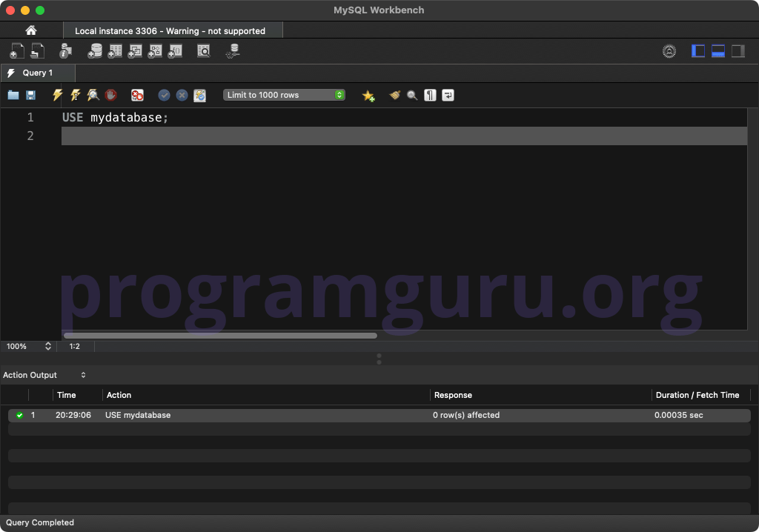Click the '0.00035 sec' duration cell

point(679,415)
